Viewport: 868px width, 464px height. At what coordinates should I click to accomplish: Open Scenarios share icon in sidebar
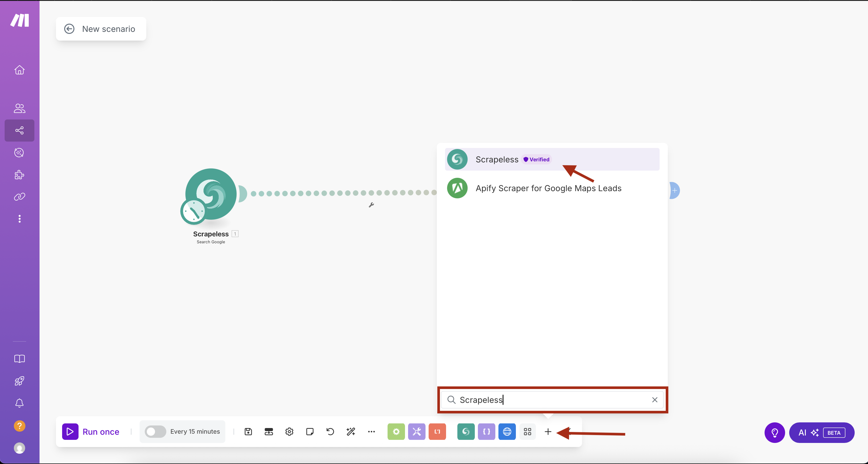point(20,131)
